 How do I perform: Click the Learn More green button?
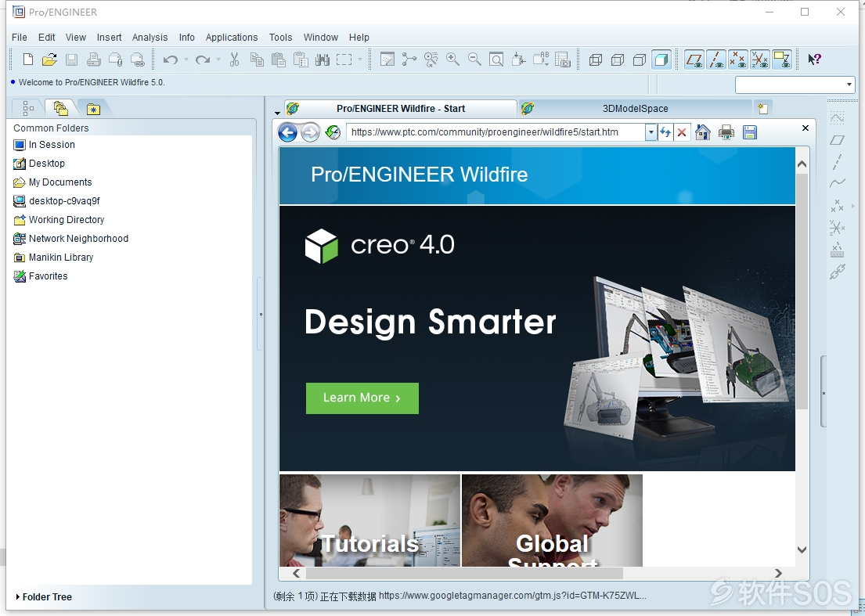tap(362, 398)
